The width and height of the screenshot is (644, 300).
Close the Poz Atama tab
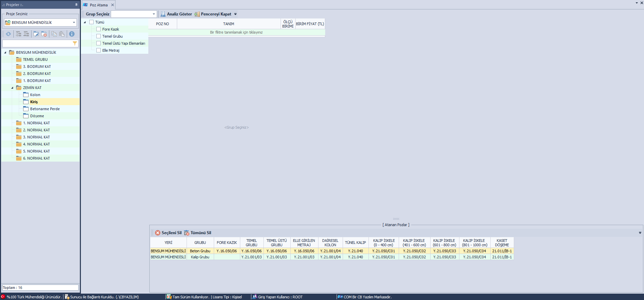(x=112, y=5)
